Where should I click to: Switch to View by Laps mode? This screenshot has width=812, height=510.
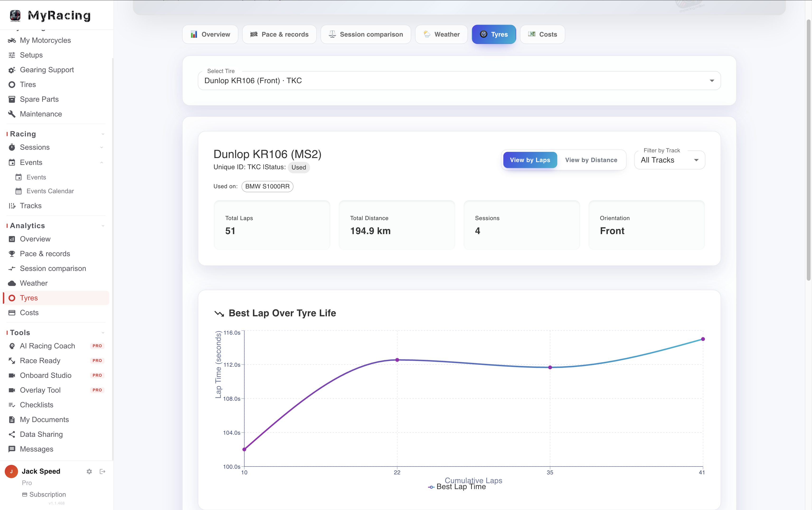pos(530,160)
